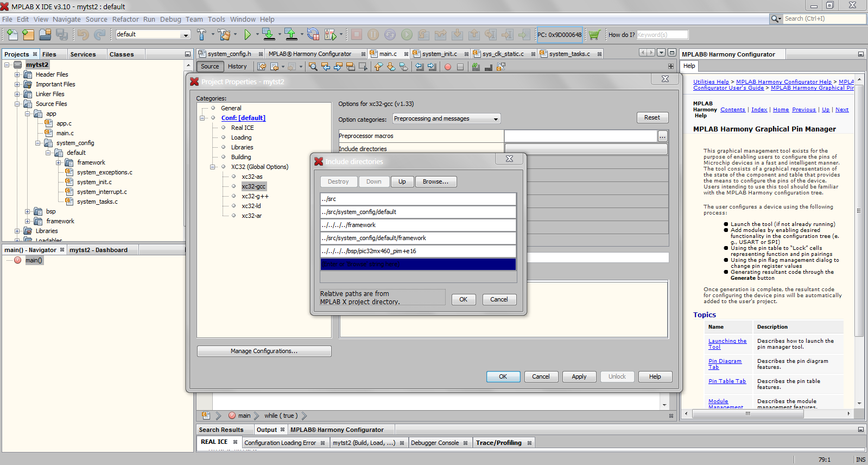Click Up button in Include directories
This screenshot has width=868, height=465.
point(402,181)
